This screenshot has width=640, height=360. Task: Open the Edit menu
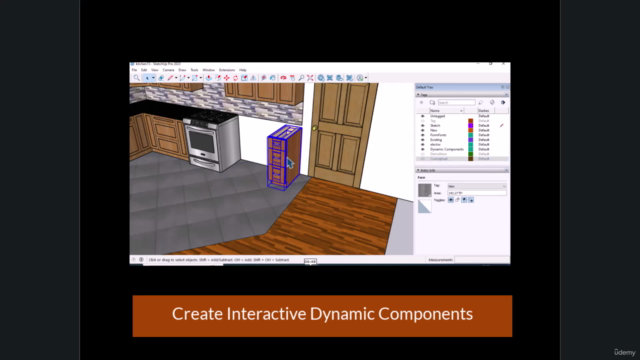(x=144, y=70)
